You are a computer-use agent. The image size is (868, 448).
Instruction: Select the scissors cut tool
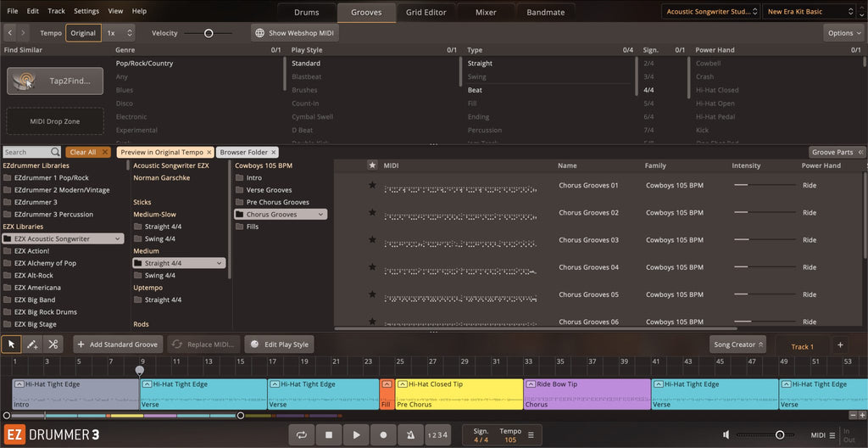coord(53,344)
